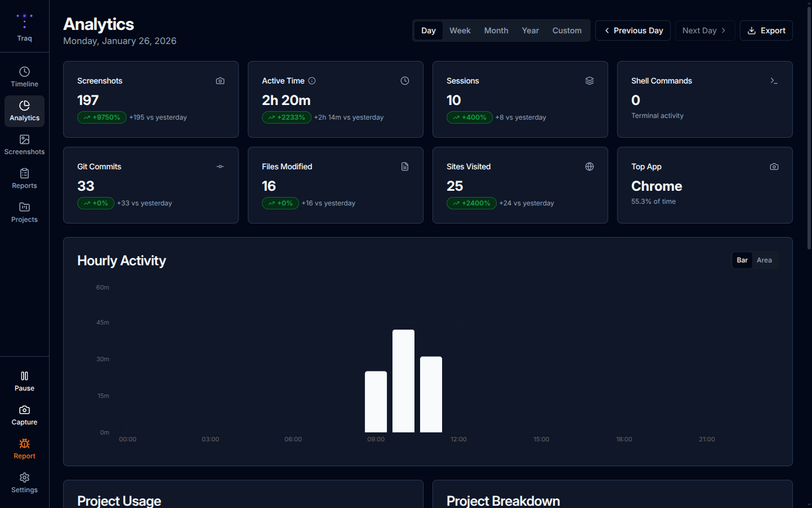Open the Custom date range option
The height and width of the screenshot is (508, 812).
(x=567, y=30)
